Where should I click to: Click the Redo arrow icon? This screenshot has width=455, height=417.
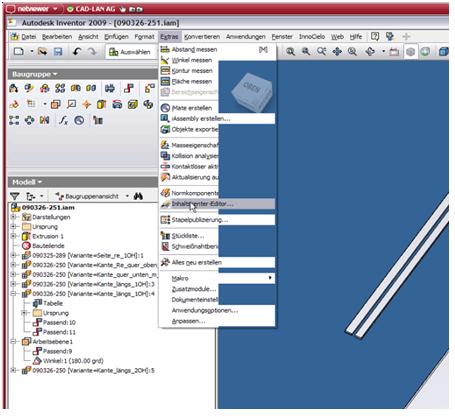92,52
